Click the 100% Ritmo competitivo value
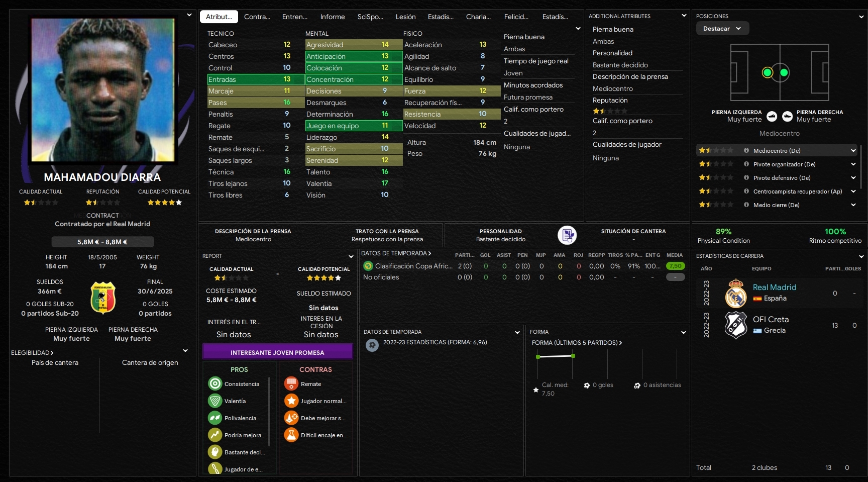The width and height of the screenshot is (868, 482). 835,231
